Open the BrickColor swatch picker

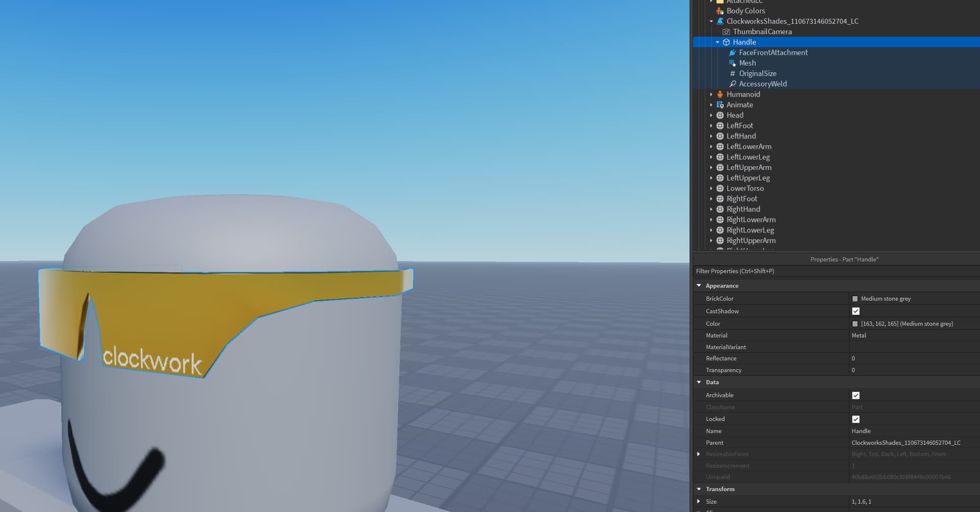855,299
